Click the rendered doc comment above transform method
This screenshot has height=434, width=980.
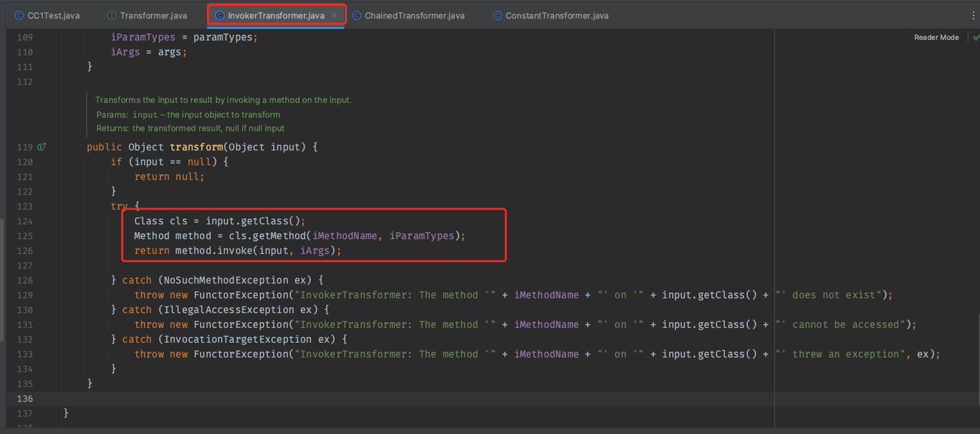(x=223, y=100)
